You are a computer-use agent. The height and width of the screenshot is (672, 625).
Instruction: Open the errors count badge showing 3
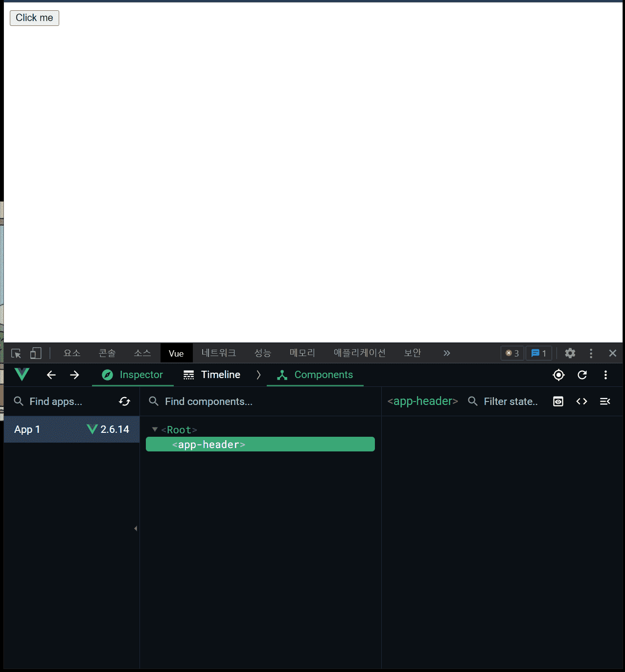click(x=512, y=353)
